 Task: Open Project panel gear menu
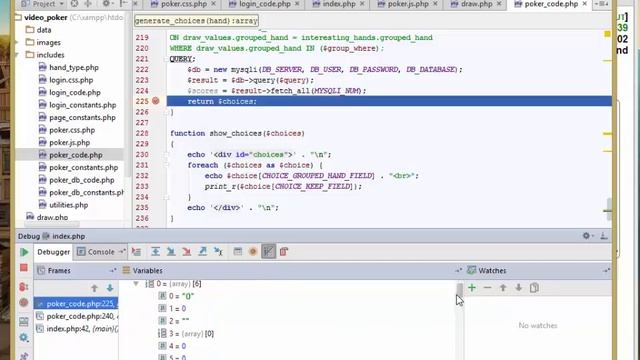107,4
